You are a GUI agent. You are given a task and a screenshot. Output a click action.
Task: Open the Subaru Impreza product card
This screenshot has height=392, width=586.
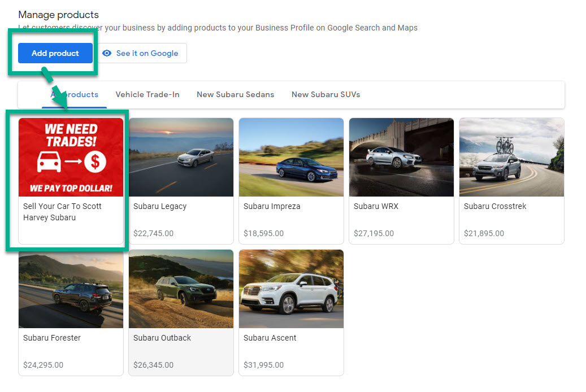pos(291,157)
